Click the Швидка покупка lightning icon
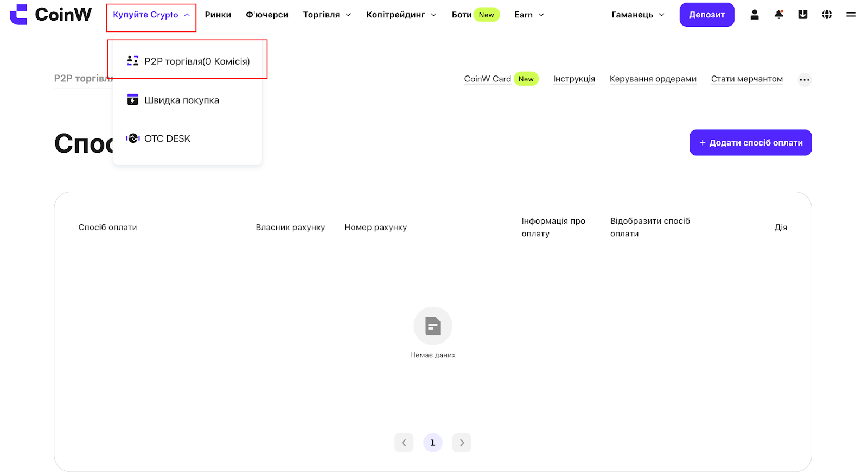Screen dimensions: 868x473 [132, 99]
